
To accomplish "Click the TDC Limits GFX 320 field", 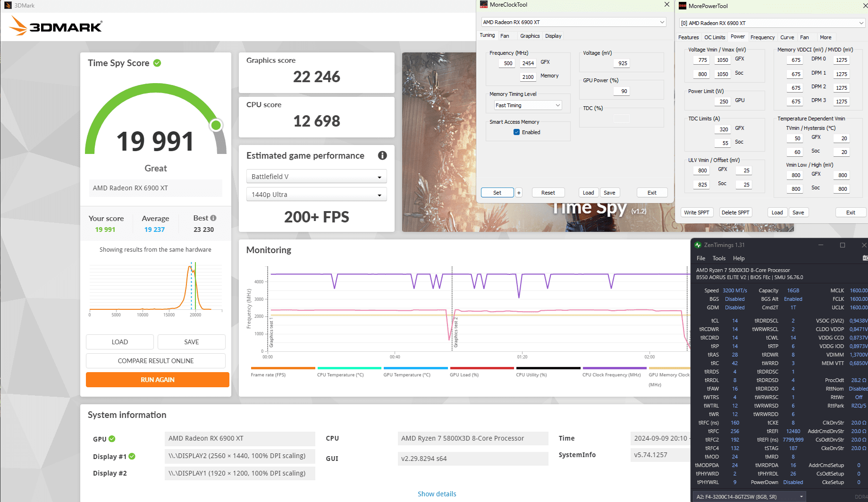I will pyautogui.click(x=723, y=129).
